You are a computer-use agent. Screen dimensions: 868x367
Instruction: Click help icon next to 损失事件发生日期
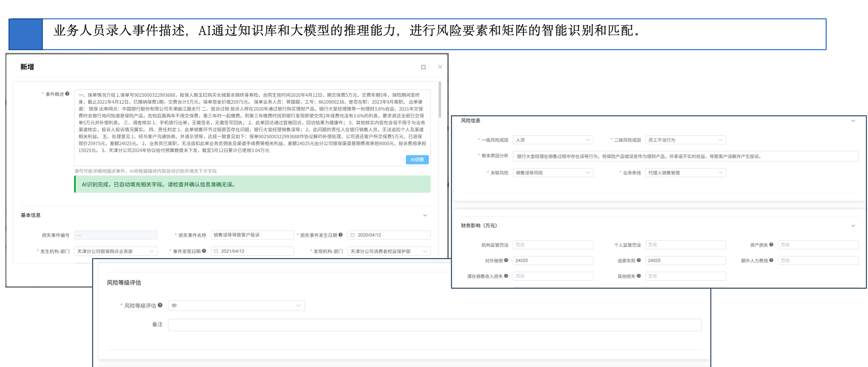click(x=341, y=235)
